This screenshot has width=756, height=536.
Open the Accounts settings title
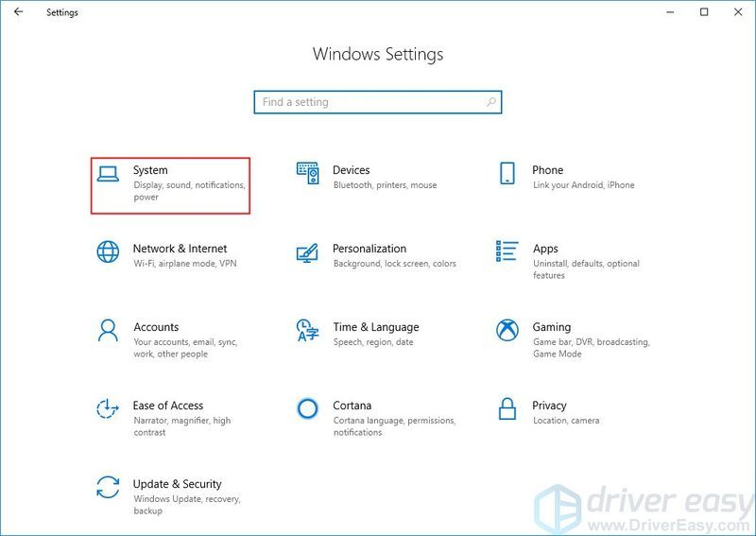(x=156, y=327)
